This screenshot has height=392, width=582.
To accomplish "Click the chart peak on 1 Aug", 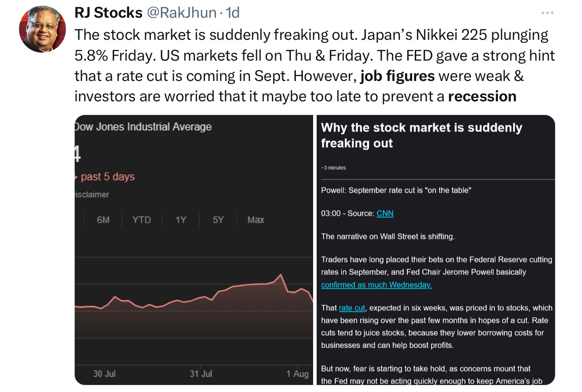I will click(x=280, y=275).
